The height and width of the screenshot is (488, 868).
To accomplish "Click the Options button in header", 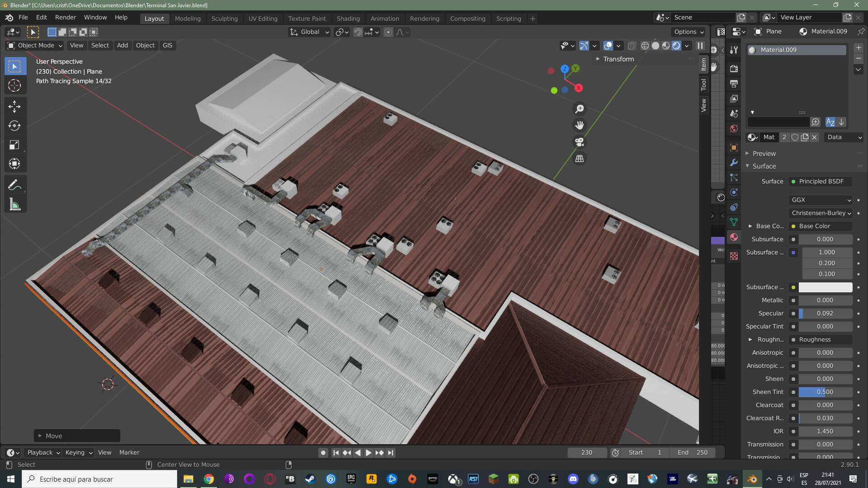I will point(689,32).
